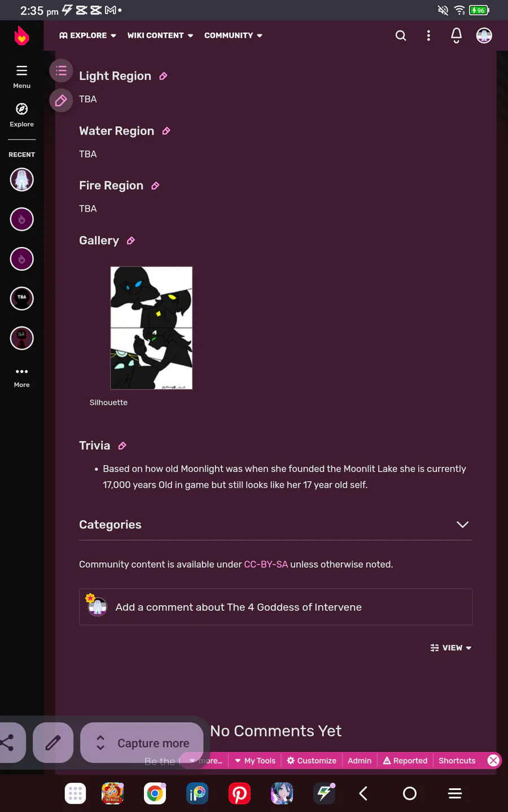Open the table of contents floating button
The height and width of the screenshot is (812, 508).
click(x=61, y=71)
